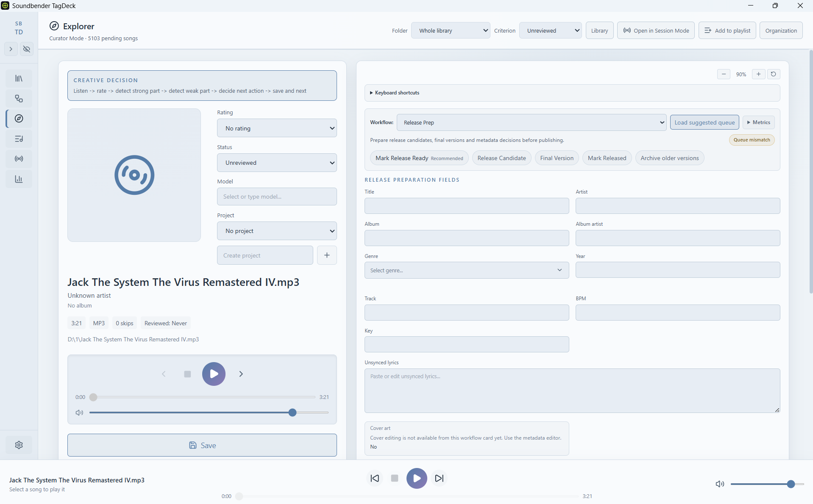Focus the Year field
The image size is (813, 504).
(677, 270)
